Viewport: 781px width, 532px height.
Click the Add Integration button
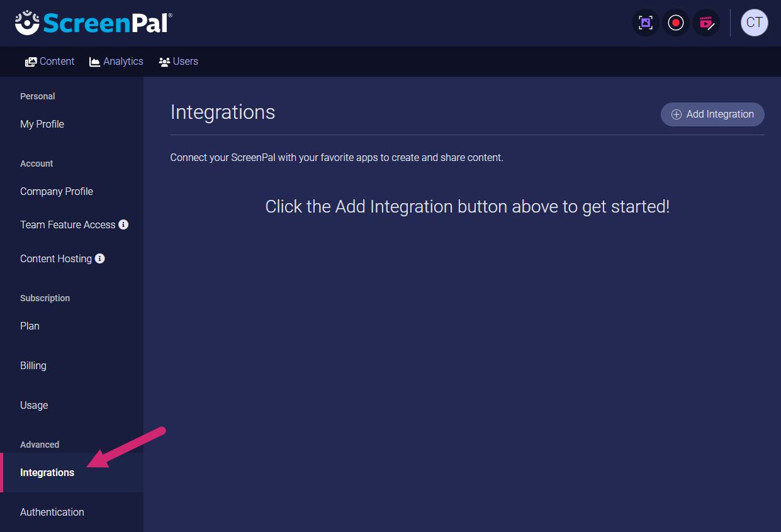click(x=712, y=114)
